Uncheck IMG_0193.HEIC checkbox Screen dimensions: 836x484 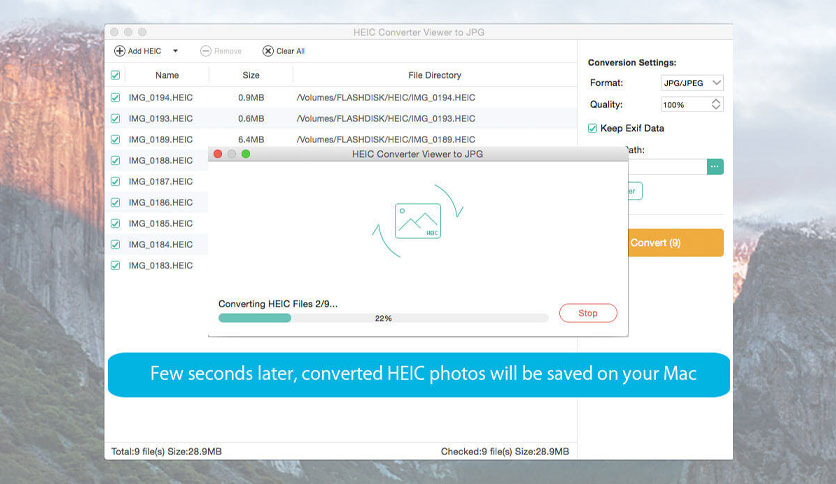[116, 118]
